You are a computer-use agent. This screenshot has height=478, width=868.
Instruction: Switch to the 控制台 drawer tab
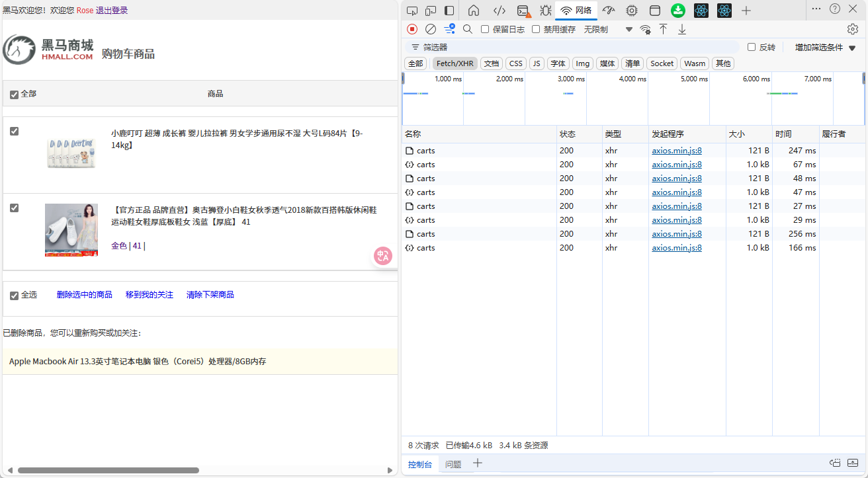click(420, 464)
